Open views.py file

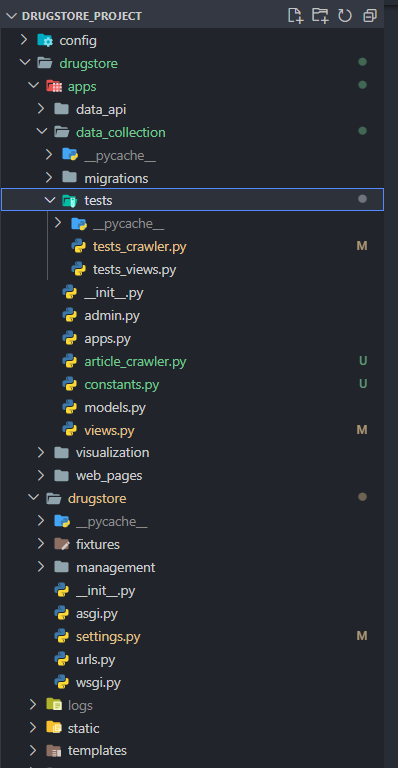[x=109, y=431]
